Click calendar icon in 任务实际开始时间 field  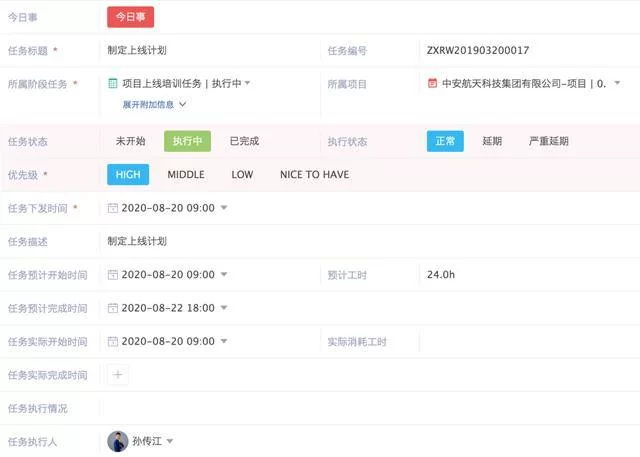click(113, 342)
